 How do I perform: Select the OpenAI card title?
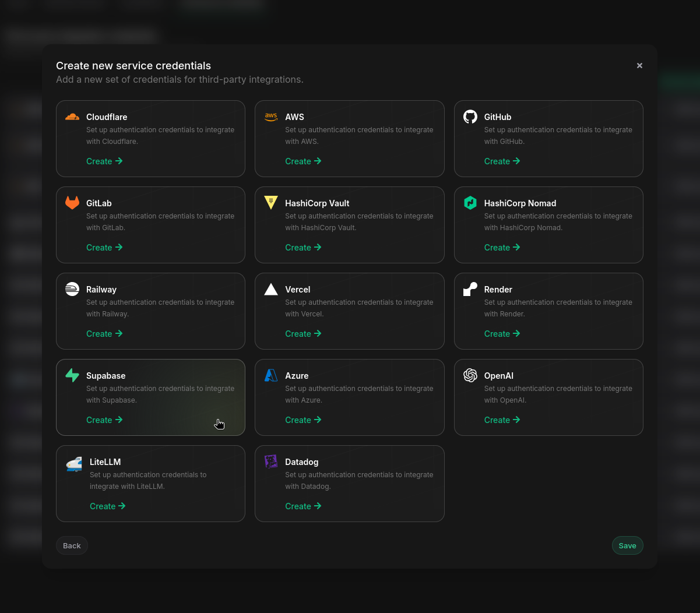(499, 376)
